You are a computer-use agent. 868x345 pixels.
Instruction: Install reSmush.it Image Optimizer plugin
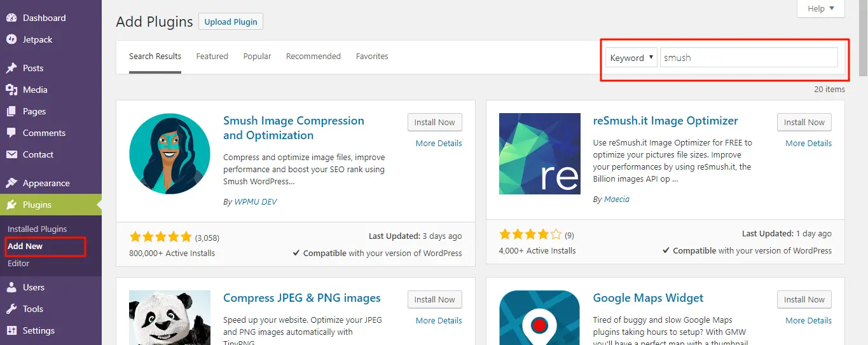point(804,122)
